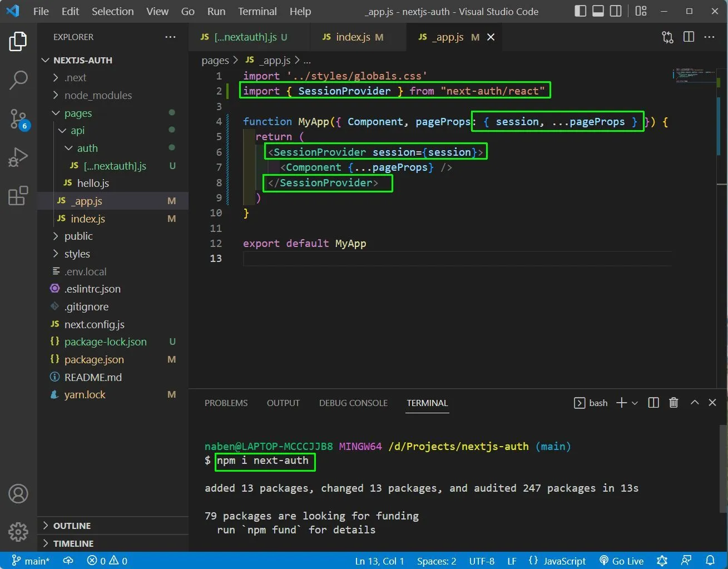Screen dimensions: 728x569
Task: Switch to the PROBLEMS panel tab
Action: point(226,403)
